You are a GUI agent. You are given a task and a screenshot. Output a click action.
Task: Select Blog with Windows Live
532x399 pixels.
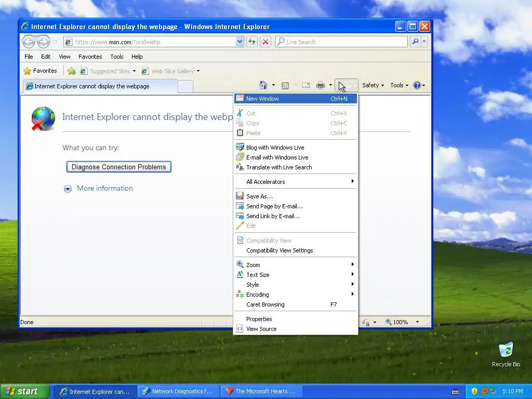pos(296,148)
